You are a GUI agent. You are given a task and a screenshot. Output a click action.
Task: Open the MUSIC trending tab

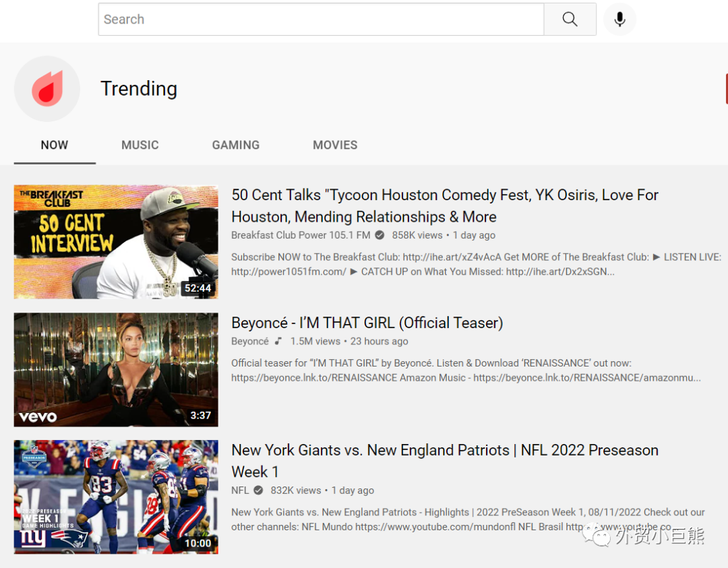[x=140, y=146]
